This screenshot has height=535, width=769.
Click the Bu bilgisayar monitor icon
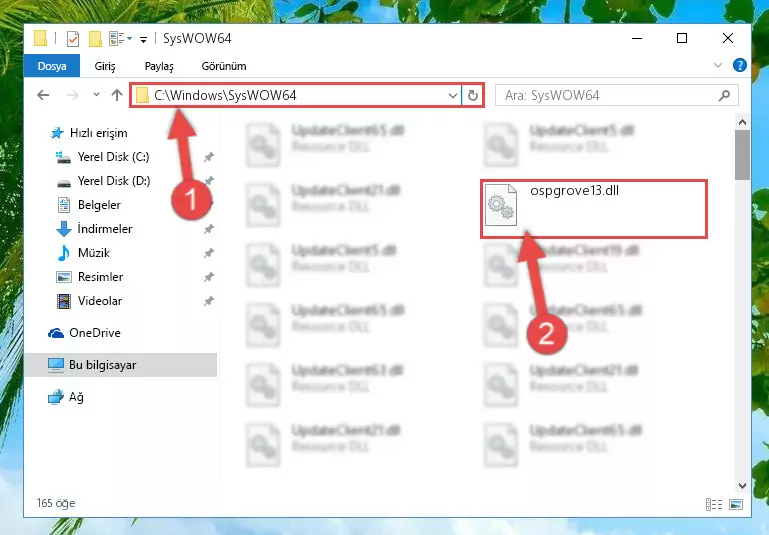[x=56, y=365]
